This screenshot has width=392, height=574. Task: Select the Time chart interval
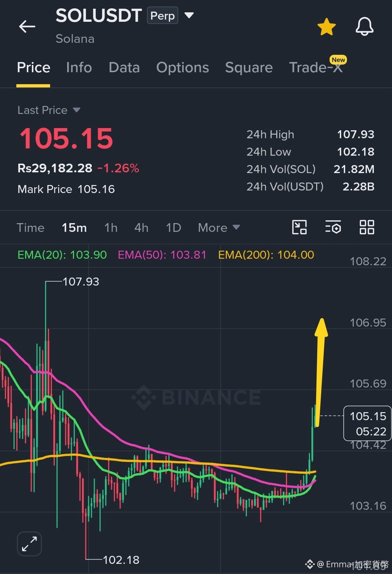pyautogui.click(x=30, y=227)
